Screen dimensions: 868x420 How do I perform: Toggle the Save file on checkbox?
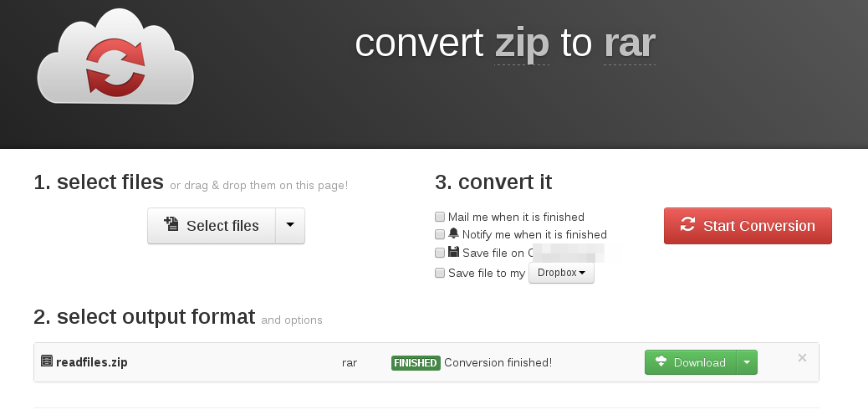(440, 253)
